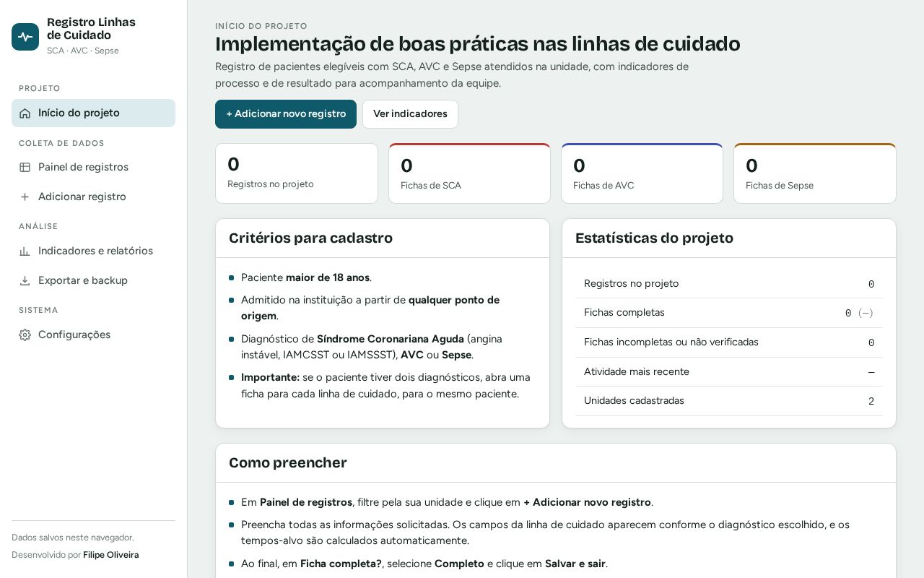Click the Registros no projeto summary card

(x=297, y=173)
